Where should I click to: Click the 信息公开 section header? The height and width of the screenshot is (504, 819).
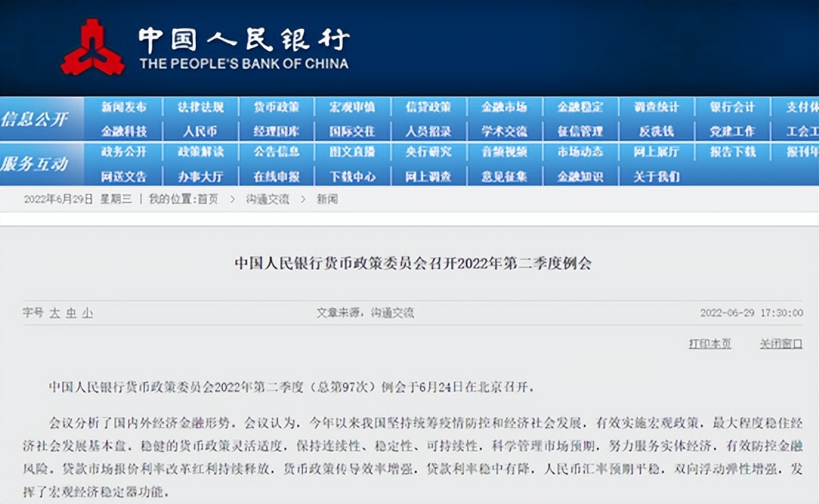click(35, 119)
